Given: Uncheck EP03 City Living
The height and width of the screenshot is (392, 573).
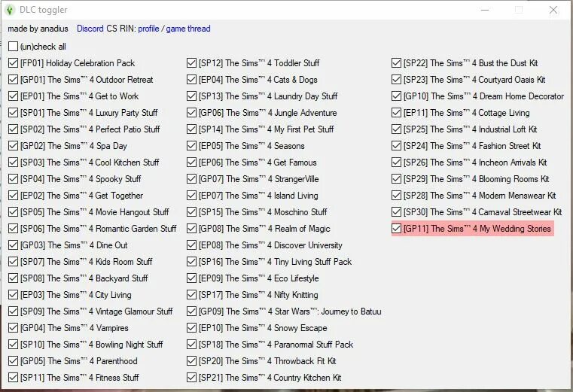Looking at the screenshot, I should (13, 295).
